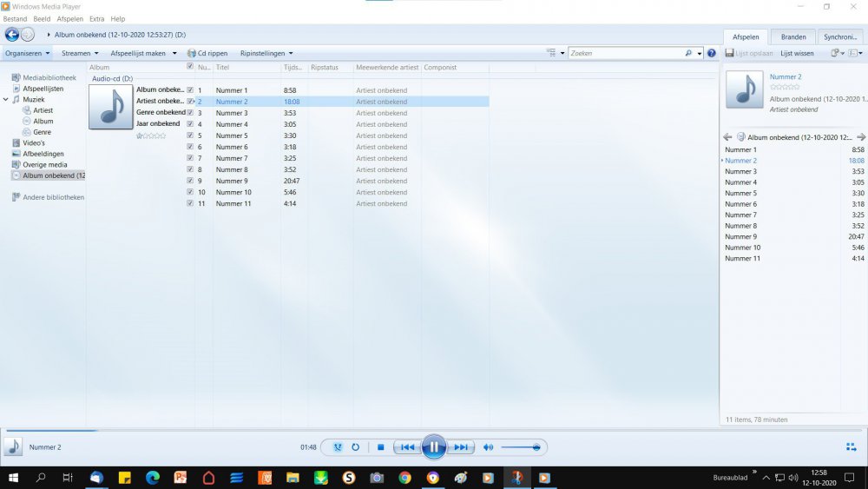Screen dimensions: 868x489
Task: Uncheck the Nummer 7 rip checkbox
Action: (190, 158)
